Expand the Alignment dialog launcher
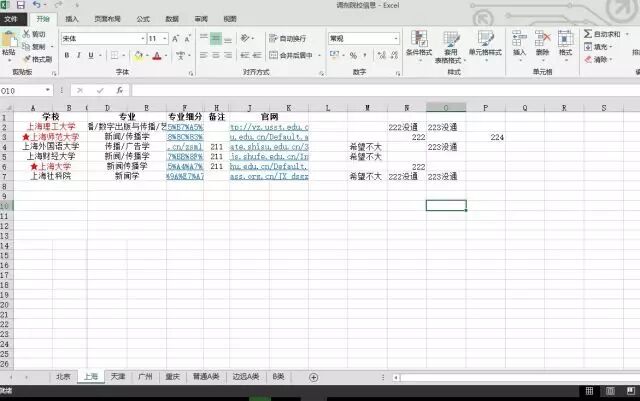The width and height of the screenshot is (640, 401). pyautogui.click(x=321, y=73)
